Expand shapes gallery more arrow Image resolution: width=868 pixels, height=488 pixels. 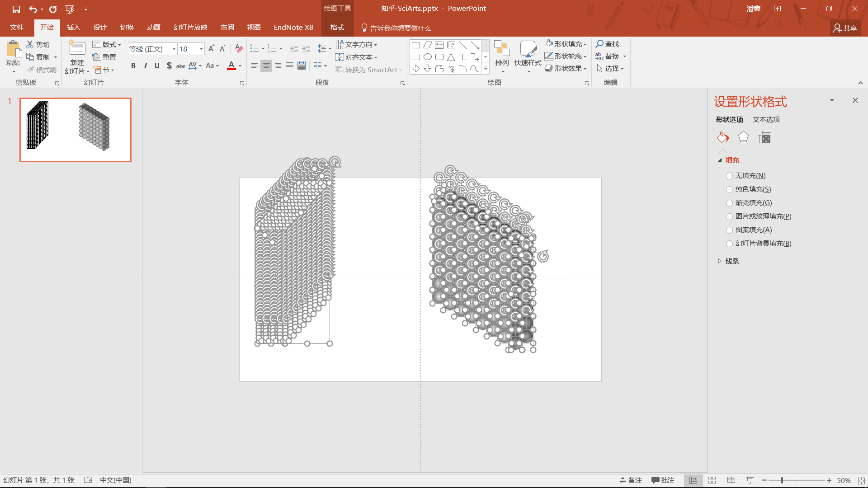[x=486, y=69]
